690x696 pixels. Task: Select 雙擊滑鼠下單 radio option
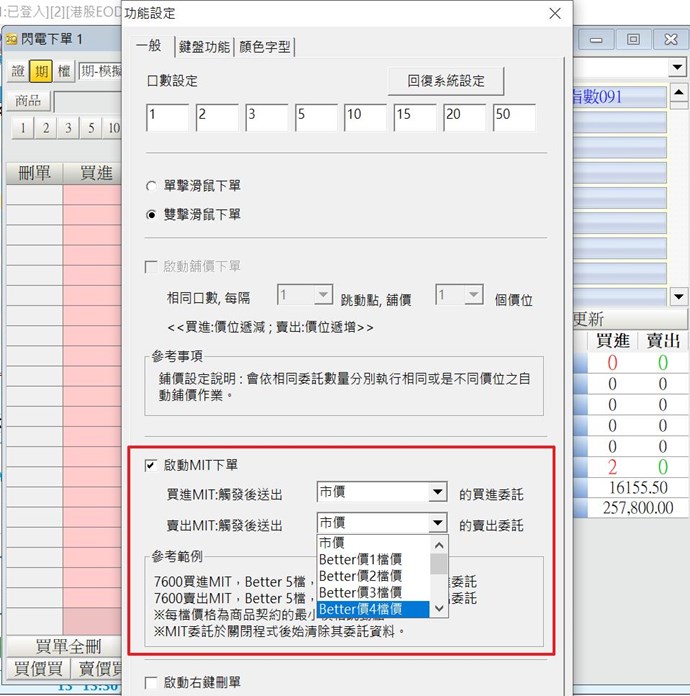[151, 214]
